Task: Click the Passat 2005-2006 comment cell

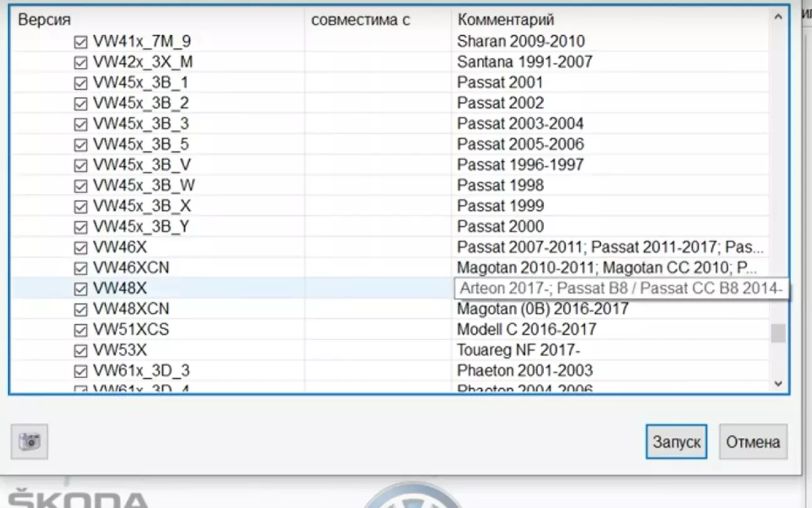Action: click(520, 144)
